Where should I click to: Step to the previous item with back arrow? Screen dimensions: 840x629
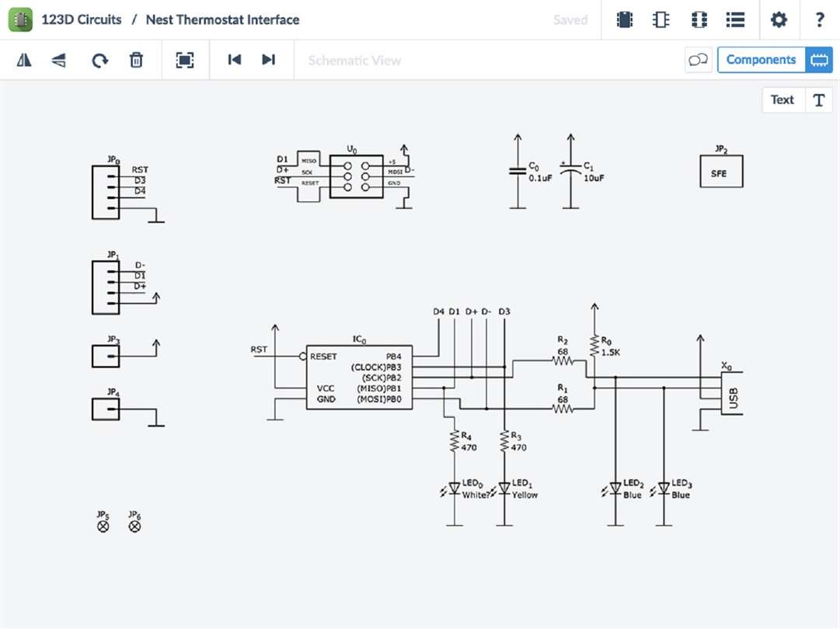pyautogui.click(x=235, y=60)
